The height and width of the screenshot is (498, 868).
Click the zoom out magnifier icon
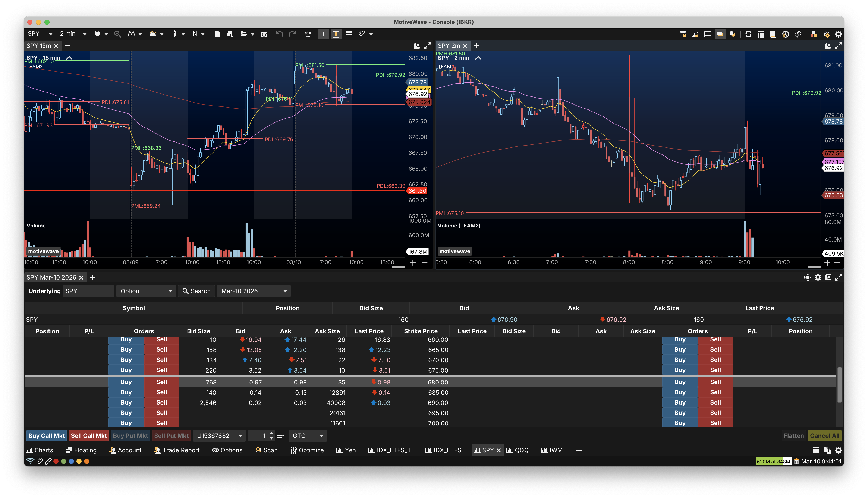117,34
